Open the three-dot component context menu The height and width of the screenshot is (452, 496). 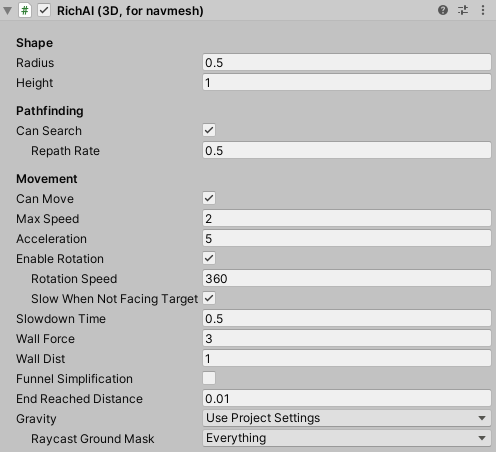click(483, 10)
